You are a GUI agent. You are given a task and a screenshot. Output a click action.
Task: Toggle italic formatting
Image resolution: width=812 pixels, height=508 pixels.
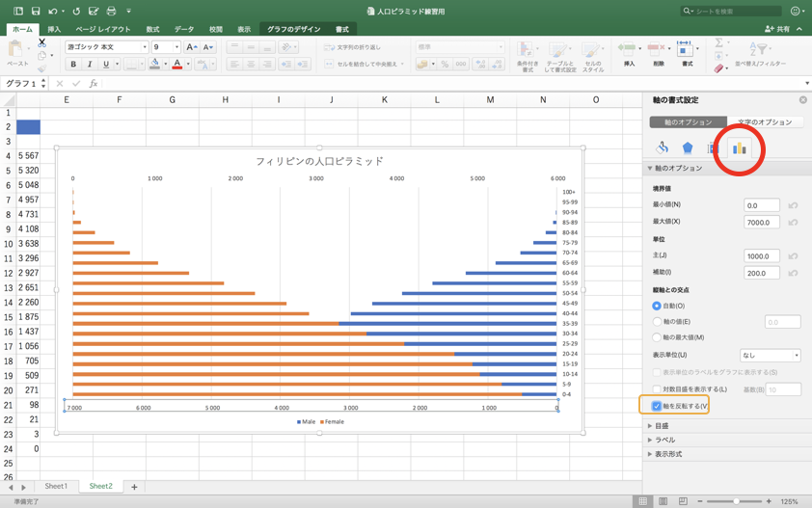click(90, 65)
